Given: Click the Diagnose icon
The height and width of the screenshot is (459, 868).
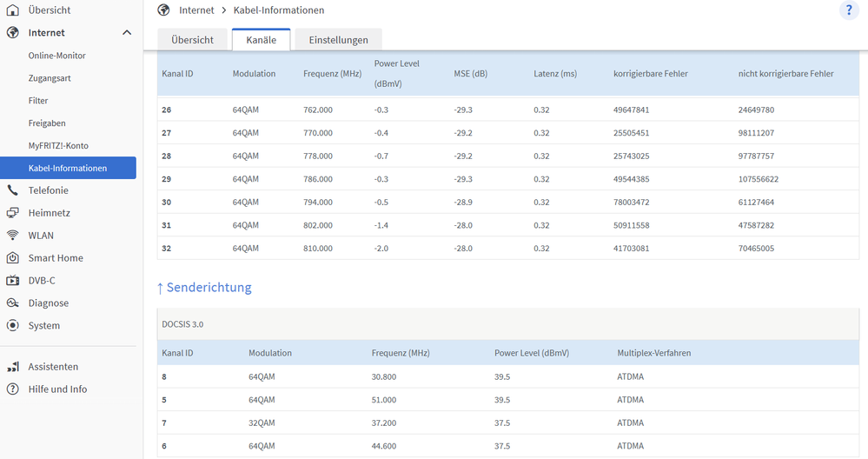Looking at the screenshot, I should (x=12, y=303).
